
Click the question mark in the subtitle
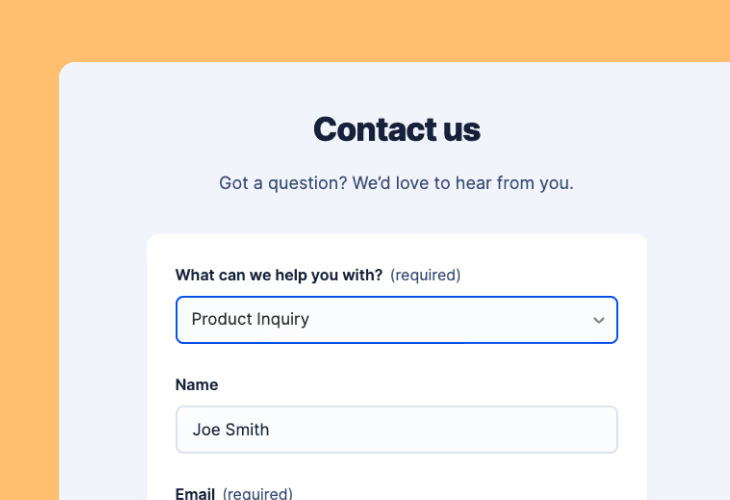tap(343, 182)
